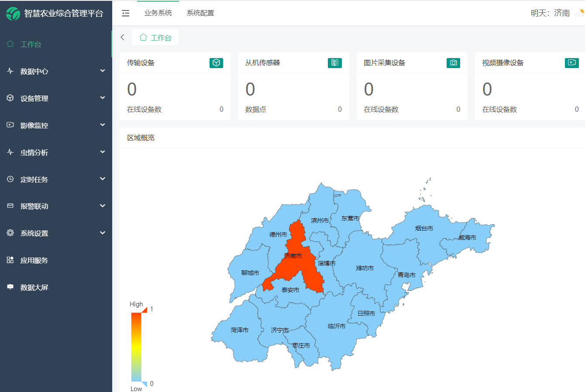Click the green leaf platform logo
The height and width of the screenshot is (392, 585).
point(13,14)
